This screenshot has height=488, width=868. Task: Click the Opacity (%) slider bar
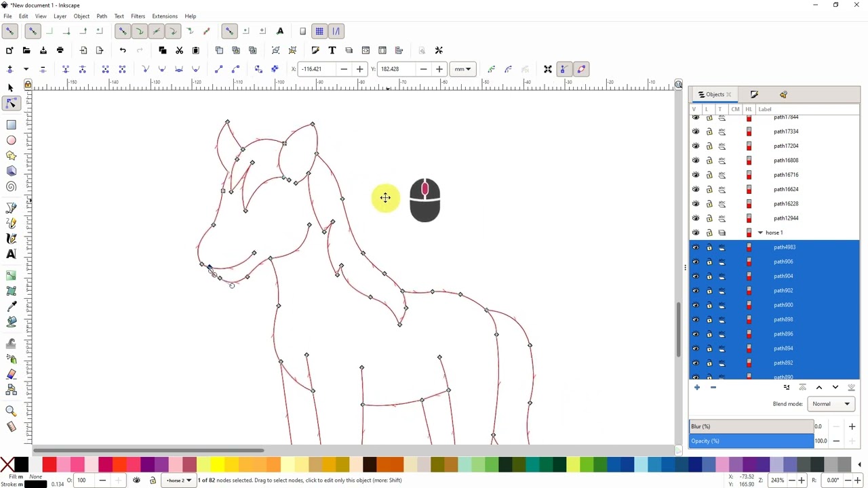pos(751,441)
